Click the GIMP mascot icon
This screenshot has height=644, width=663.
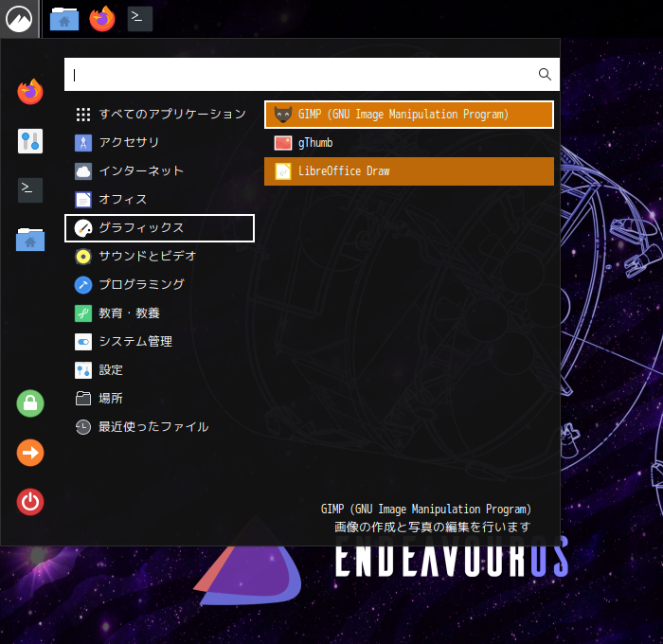(283, 115)
